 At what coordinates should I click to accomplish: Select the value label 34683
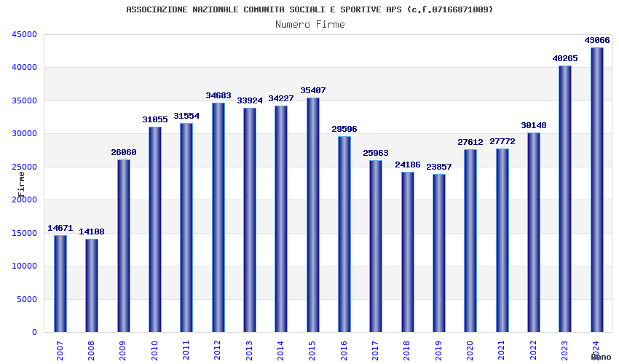tap(218, 95)
